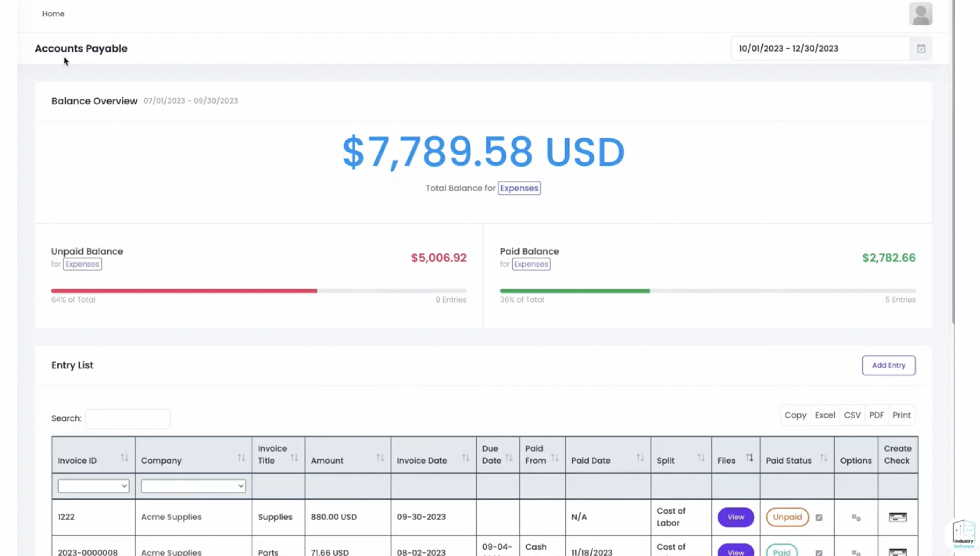Open options gear for the Acme Supplies 1222 row
The image size is (980, 556).
click(856, 517)
